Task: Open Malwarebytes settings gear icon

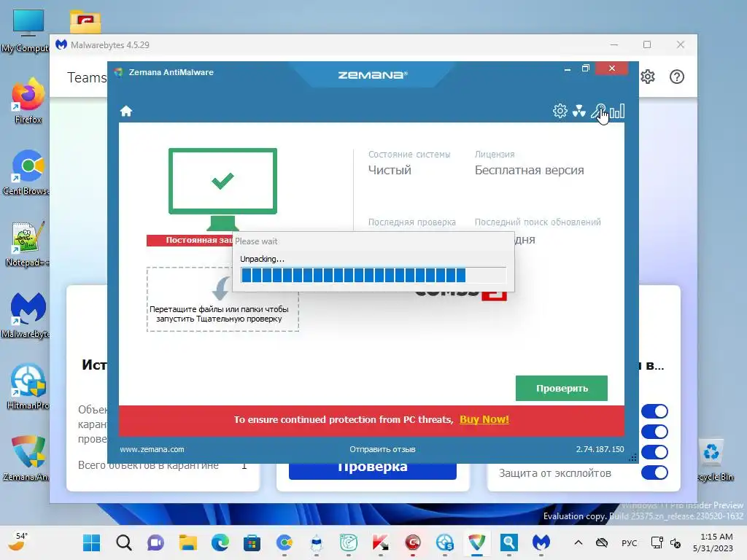Action: (x=648, y=77)
